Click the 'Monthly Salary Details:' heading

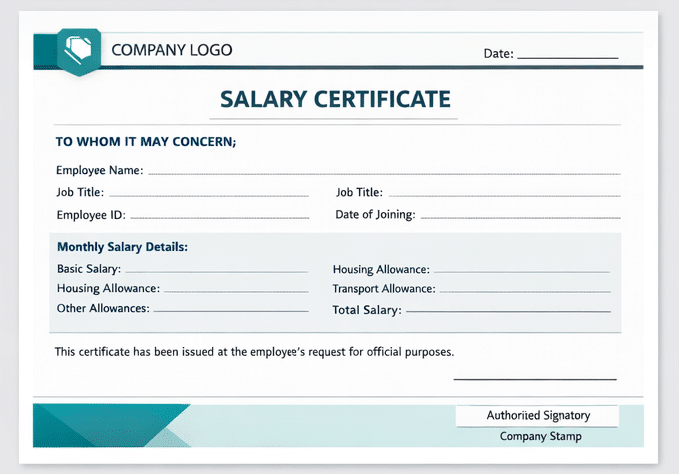coord(123,247)
